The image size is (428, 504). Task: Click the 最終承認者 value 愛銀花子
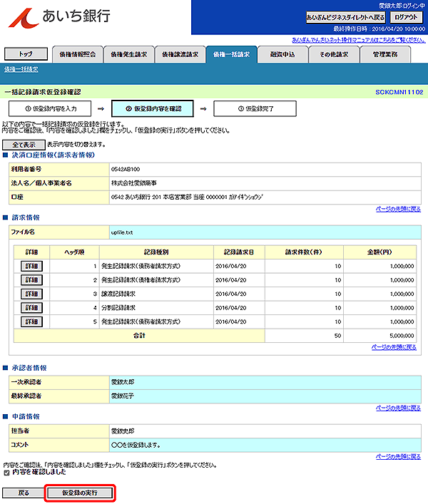(123, 396)
